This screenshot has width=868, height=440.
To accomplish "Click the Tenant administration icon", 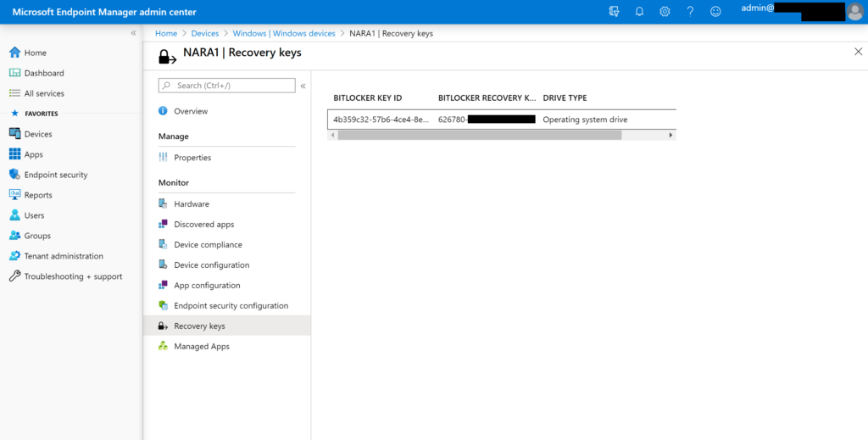I will click(x=14, y=256).
